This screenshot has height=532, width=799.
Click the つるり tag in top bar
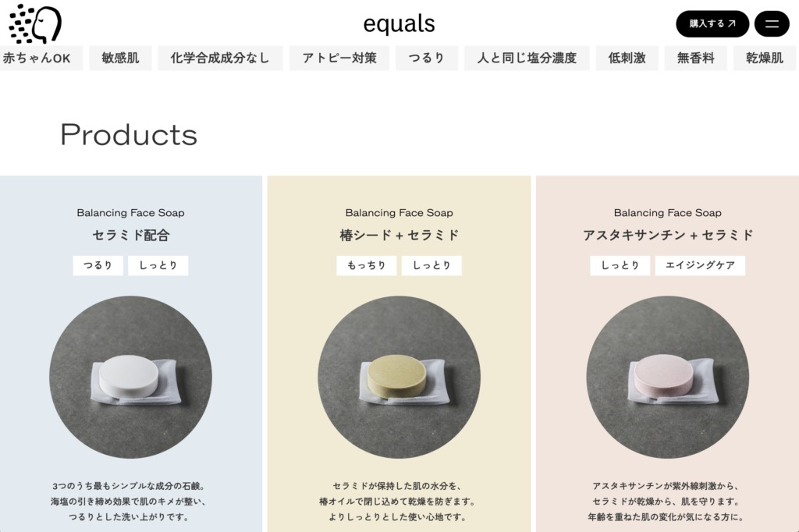(x=427, y=58)
